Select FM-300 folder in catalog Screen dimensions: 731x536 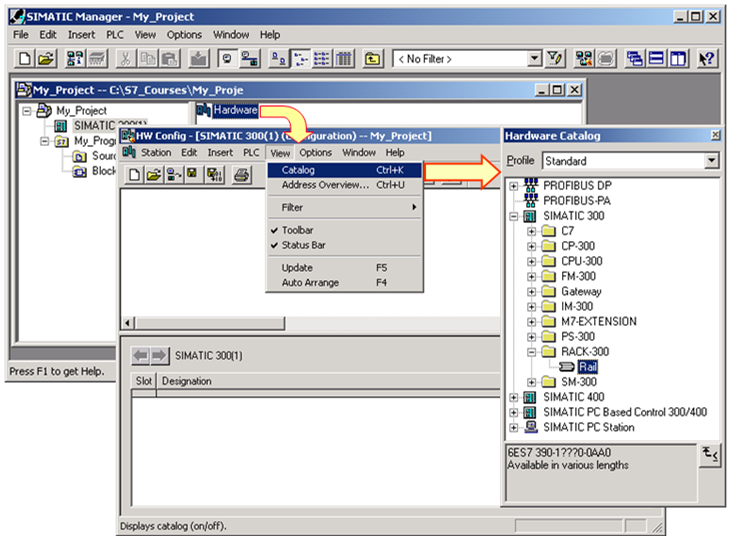click(578, 276)
